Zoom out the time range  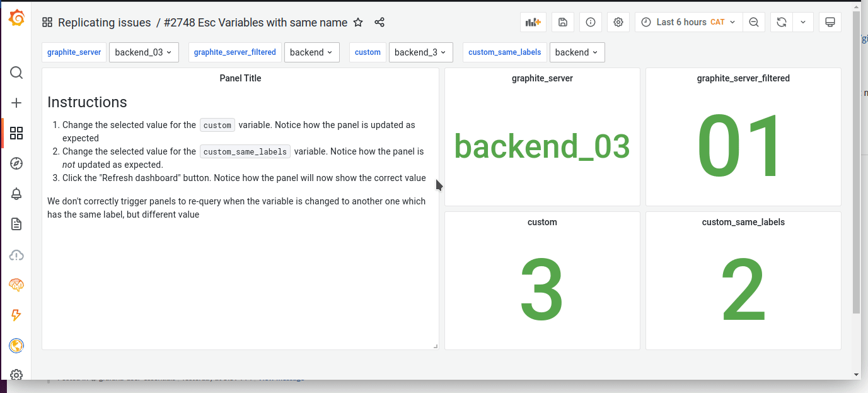point(754,21)
